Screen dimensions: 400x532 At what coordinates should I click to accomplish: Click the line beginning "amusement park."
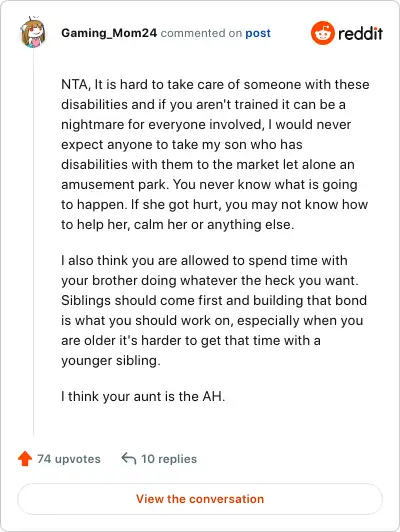[209, 185]
